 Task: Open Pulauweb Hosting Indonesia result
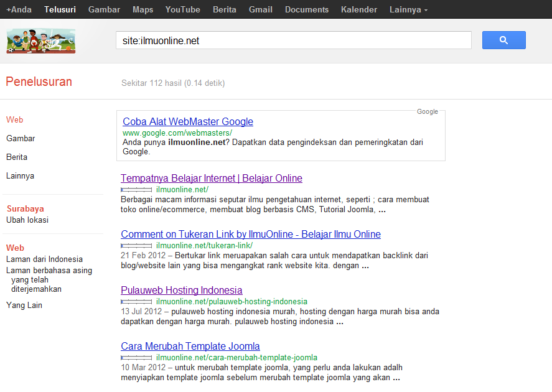pos(181,291)
